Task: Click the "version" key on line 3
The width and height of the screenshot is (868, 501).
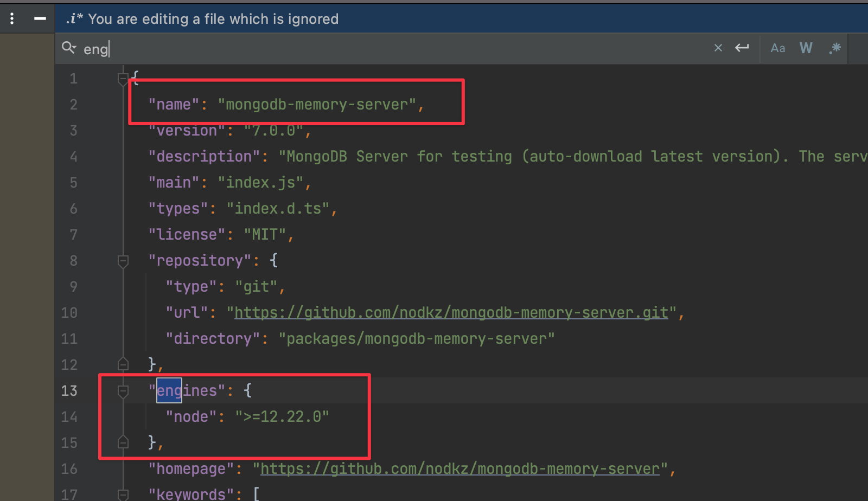Action: pos(187,131)
